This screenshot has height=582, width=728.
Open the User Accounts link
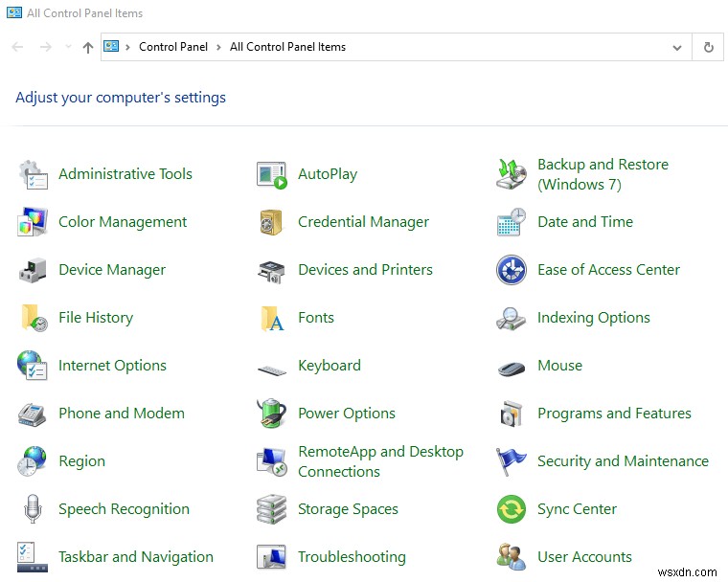coord(584,557)
